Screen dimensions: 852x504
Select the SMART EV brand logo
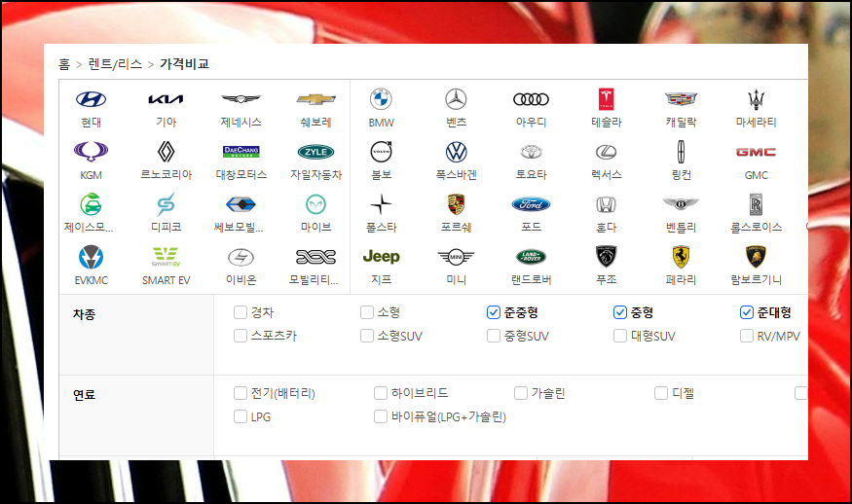pyautogui.click(x=166, y=256)
